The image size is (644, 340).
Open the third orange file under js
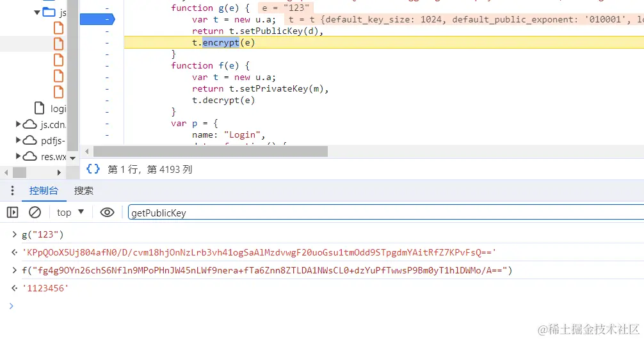coord(59,60)
